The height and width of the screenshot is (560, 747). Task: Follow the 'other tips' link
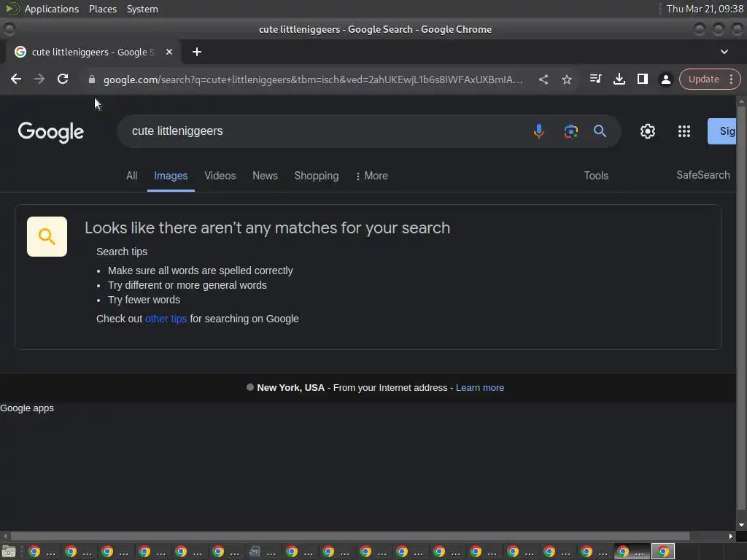pyautogui.click(x=166, y=319)
